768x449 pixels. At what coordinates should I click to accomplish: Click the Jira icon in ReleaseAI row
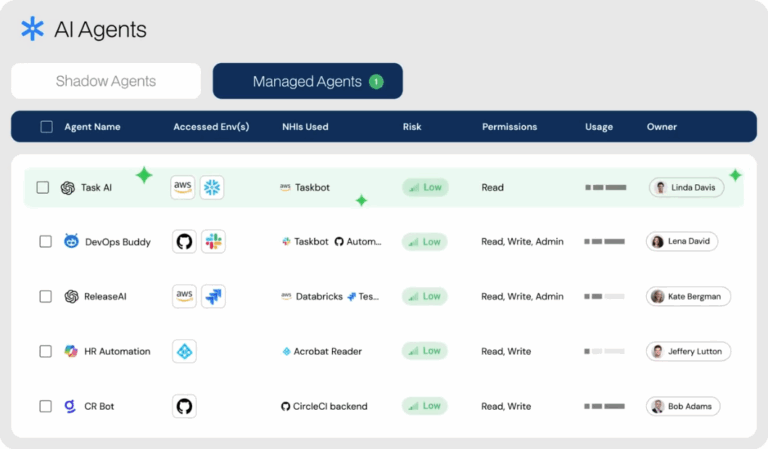[213, 296]
